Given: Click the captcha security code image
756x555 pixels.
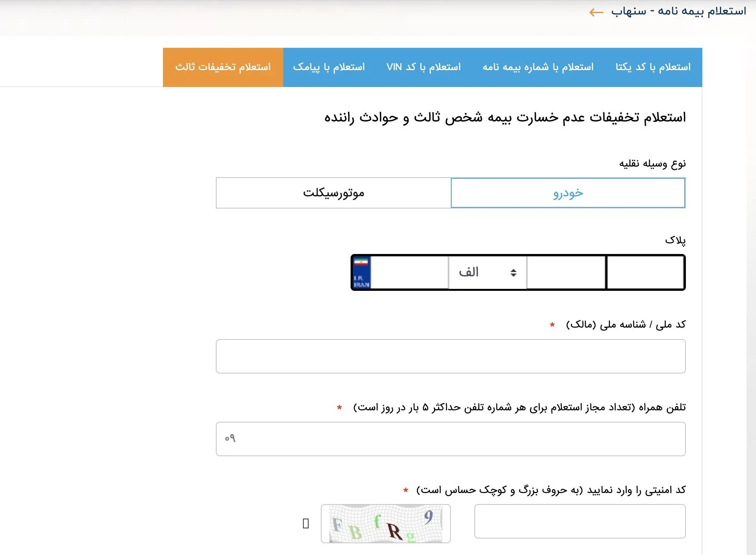Looking at the screenshot, I should [x=385, y=523].
